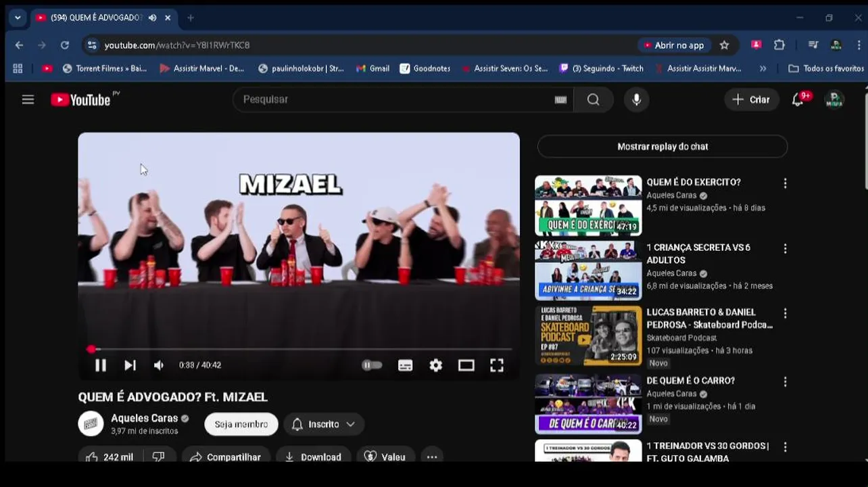The height and width of the screenshot is (487, 868).
Task: Show more bookmarks chevron
Action: [763, 68]
